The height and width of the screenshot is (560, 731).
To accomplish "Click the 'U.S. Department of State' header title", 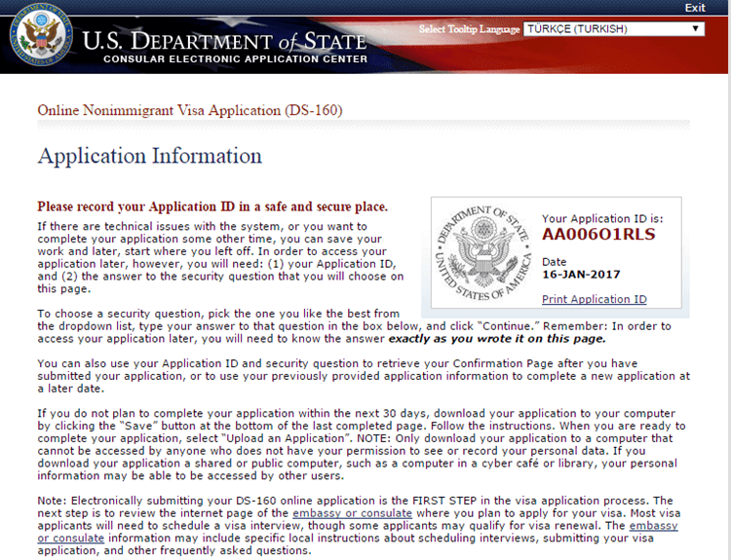I will pos(224,41).
